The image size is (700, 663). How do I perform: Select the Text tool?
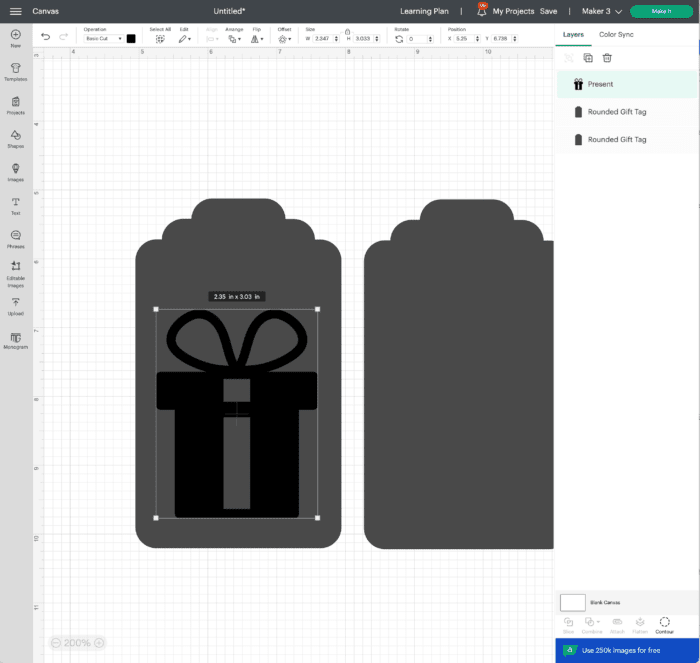(x=15, y=205)
